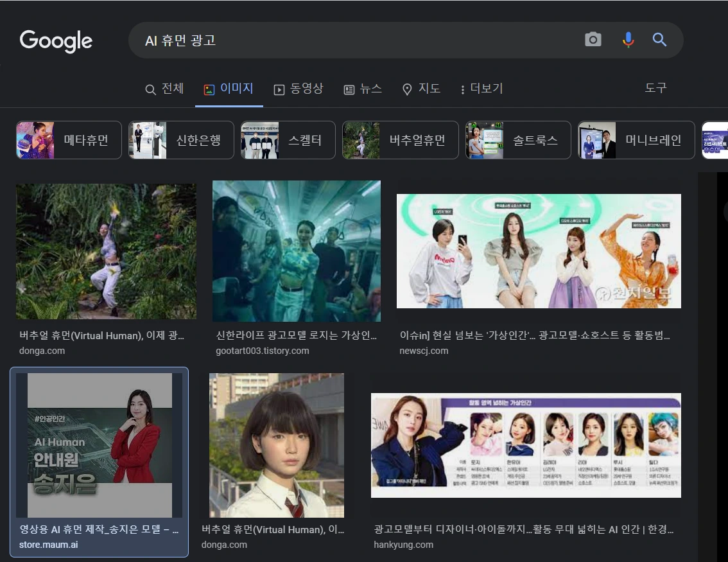Open the subway dancing Rozy image
The height and width of the screenshot is (562, 728).
[296, 251]
